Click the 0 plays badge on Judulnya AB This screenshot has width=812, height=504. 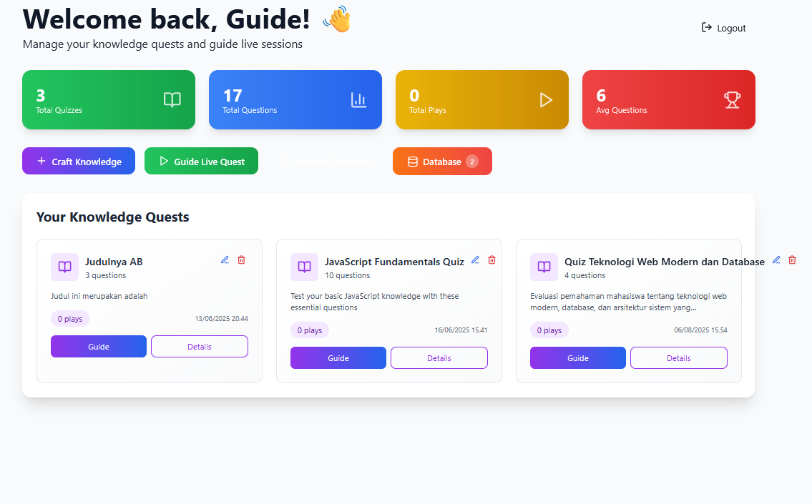(70, 319)
